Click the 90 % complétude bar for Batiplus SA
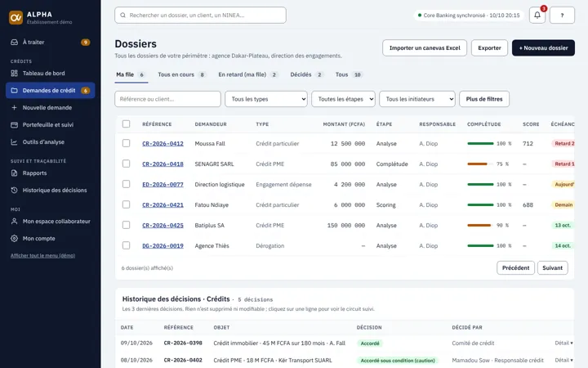Viewport: 588px width, 368px height. coord(480,226)
